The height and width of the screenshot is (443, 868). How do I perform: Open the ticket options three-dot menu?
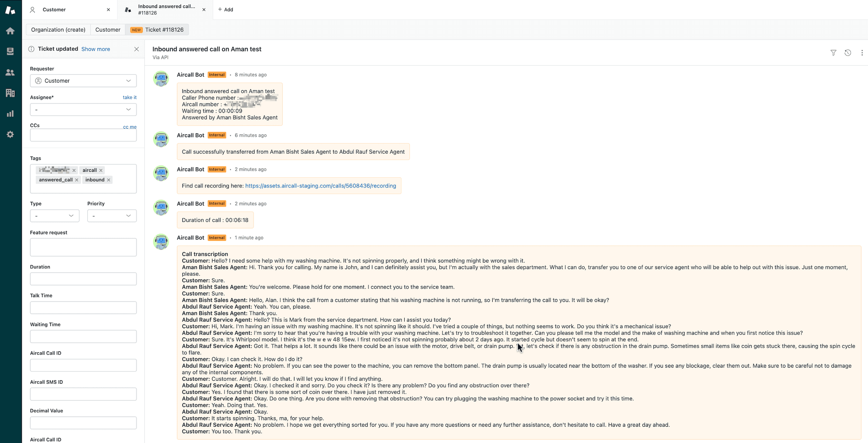point(862,53)
